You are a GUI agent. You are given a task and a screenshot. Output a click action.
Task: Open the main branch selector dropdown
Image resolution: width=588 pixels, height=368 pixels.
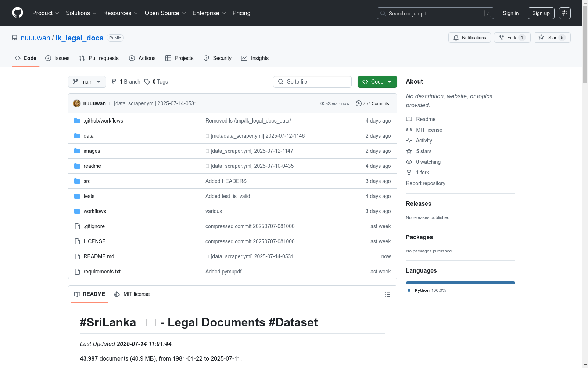point(87,82)
